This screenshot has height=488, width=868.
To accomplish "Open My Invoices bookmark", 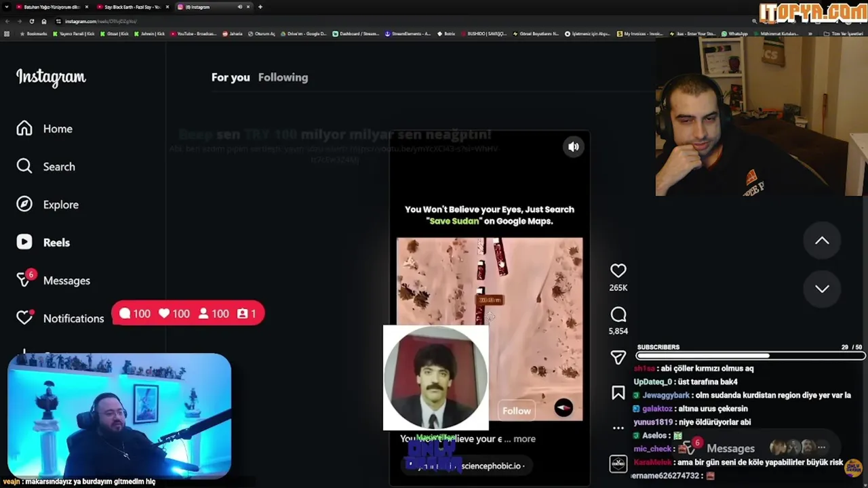I will [x=639, y=33].
